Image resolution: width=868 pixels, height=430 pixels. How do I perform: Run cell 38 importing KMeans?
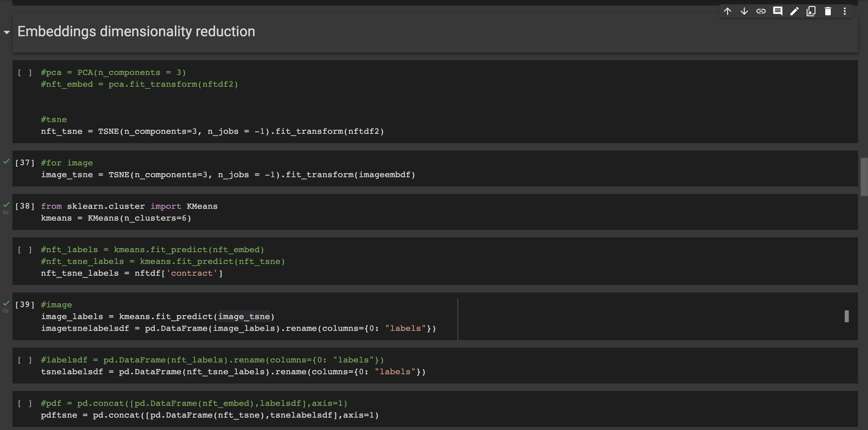tap(24, 206)
